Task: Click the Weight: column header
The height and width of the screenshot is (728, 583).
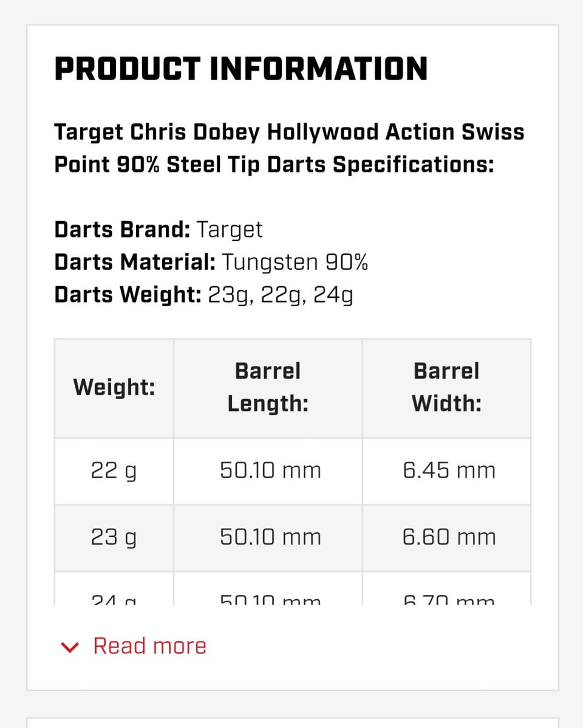Action: point(114,387)
